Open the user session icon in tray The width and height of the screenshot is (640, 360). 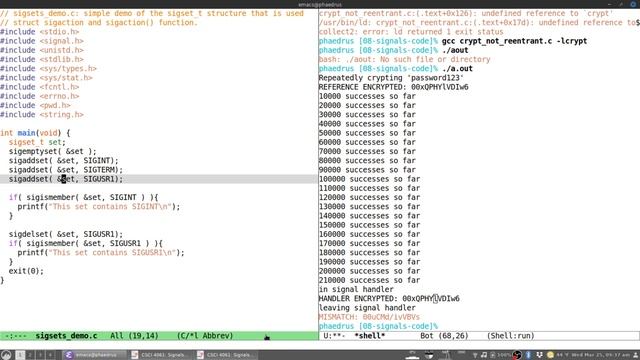(x=636, y=355)
